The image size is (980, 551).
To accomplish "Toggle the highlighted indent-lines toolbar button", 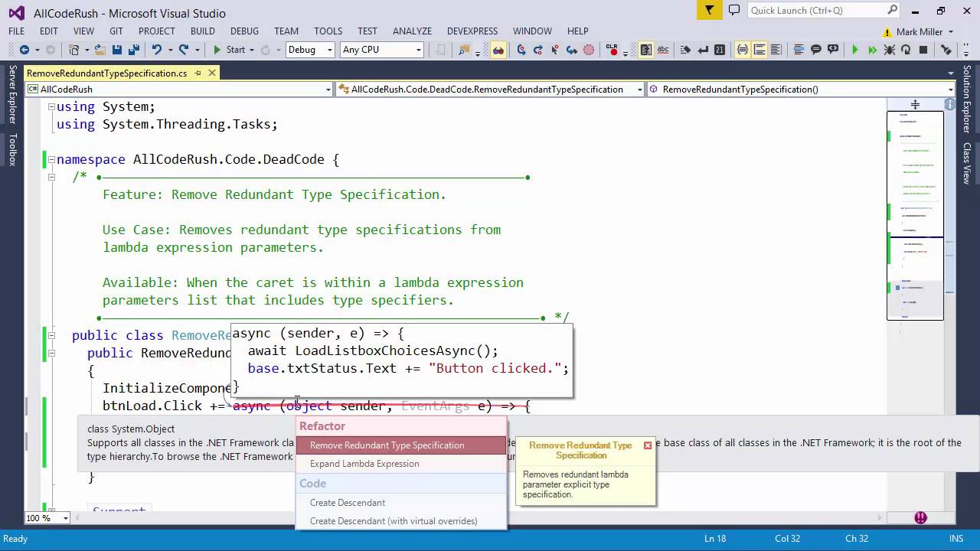I will click(x=759, y=50).
